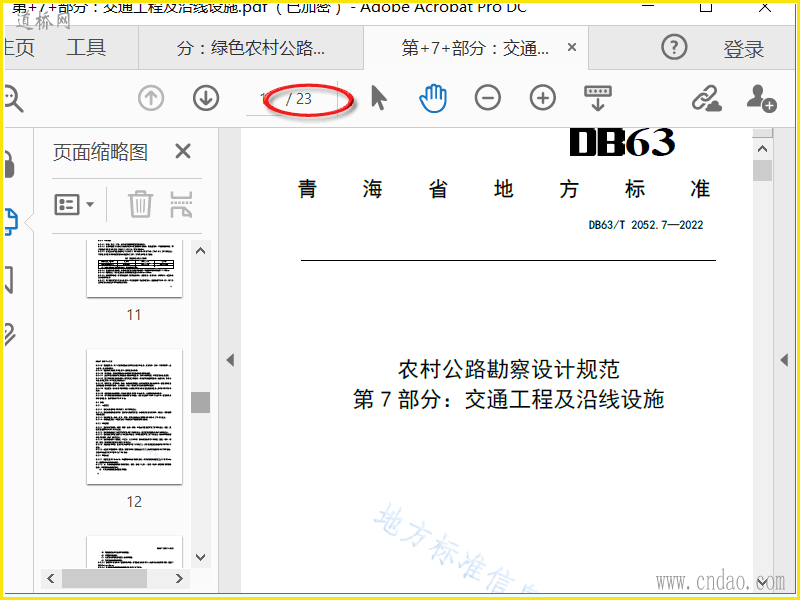800x600 pixels.
Task: Click the add person share icon
Action: [761, 98]
